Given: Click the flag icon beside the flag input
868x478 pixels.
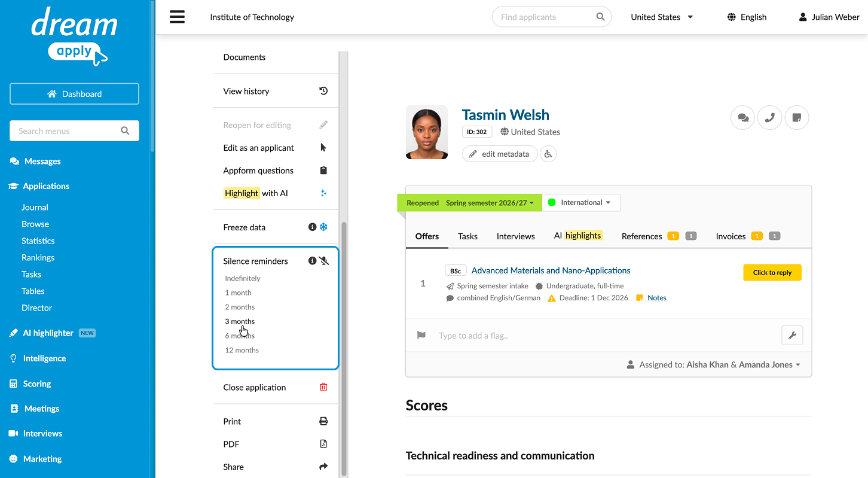Looking at the screenshot, I should coord(421,336).
